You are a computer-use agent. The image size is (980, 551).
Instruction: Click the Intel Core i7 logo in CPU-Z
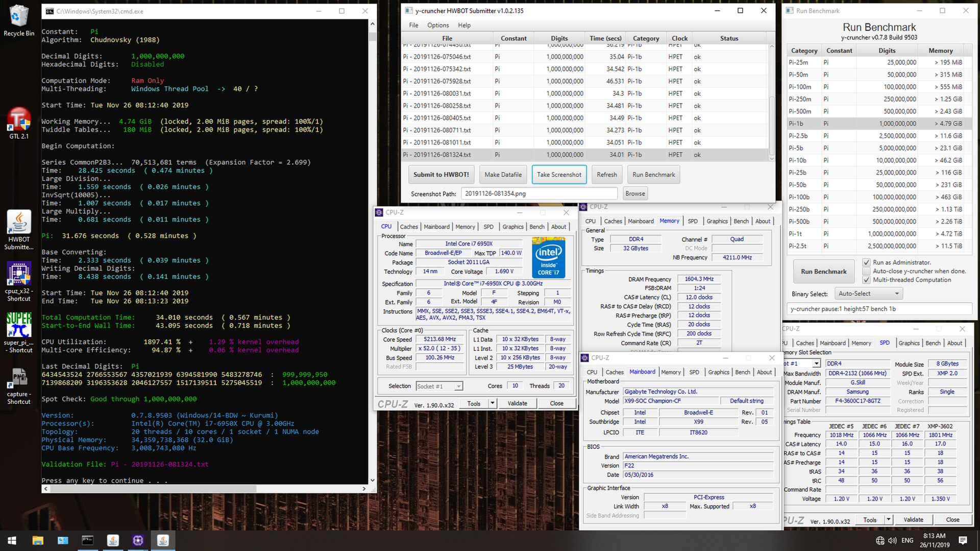(x=549, y=257)
